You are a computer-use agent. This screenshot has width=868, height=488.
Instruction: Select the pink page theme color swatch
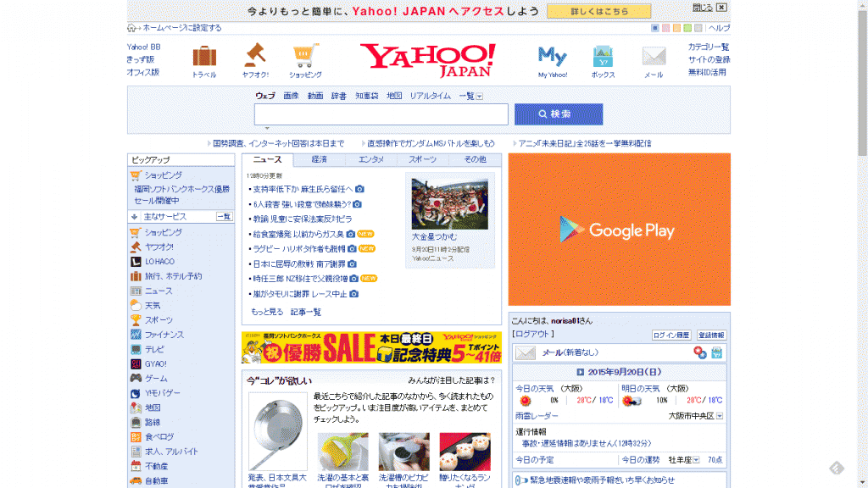coord(666,28)
